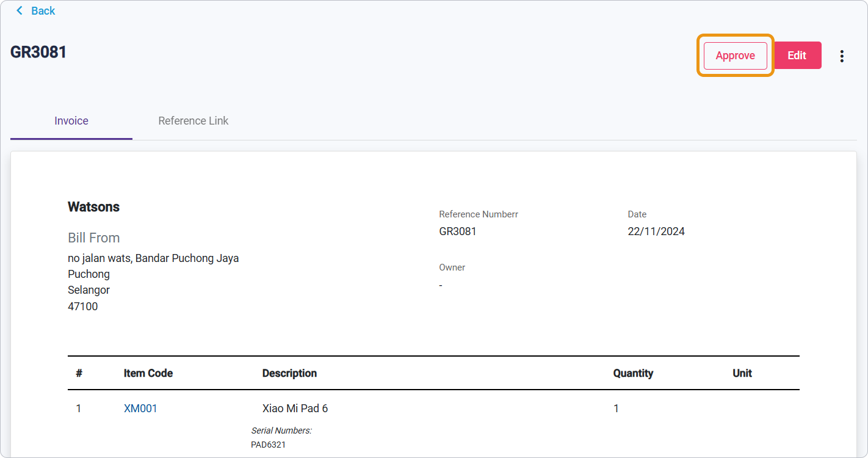
Task: Go back using the Back link
Action: pyautogui.click(x=35, y=11)
